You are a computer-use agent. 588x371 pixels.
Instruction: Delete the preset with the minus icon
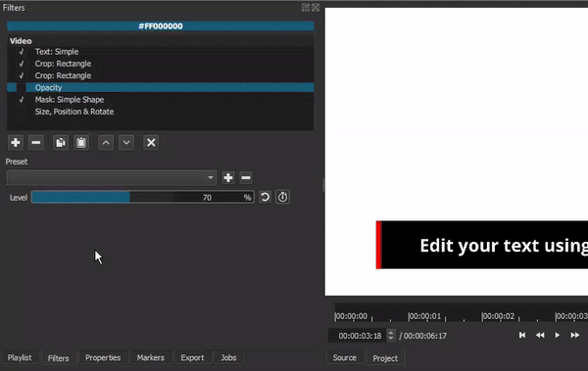click(x=246, y=177)
